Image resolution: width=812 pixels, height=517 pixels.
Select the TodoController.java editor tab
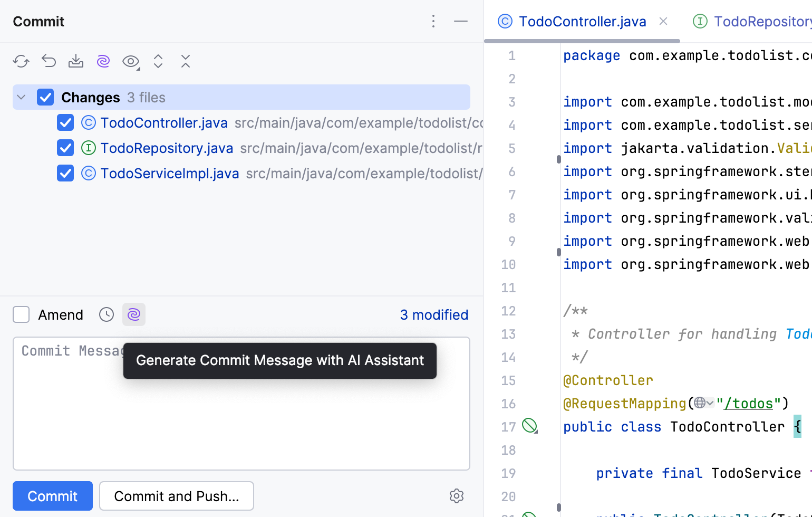tap(582, 21)
